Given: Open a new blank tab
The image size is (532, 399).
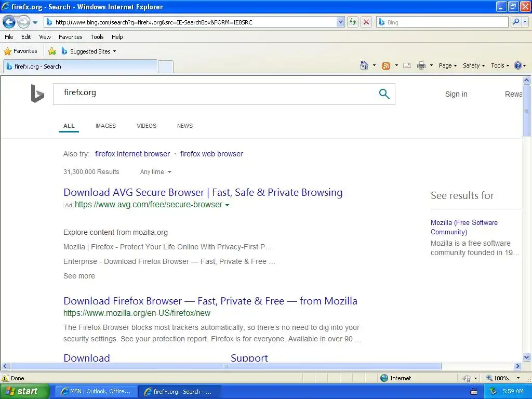Looking at the screenshot, I should pyautogui.click(x=166, y=66).
